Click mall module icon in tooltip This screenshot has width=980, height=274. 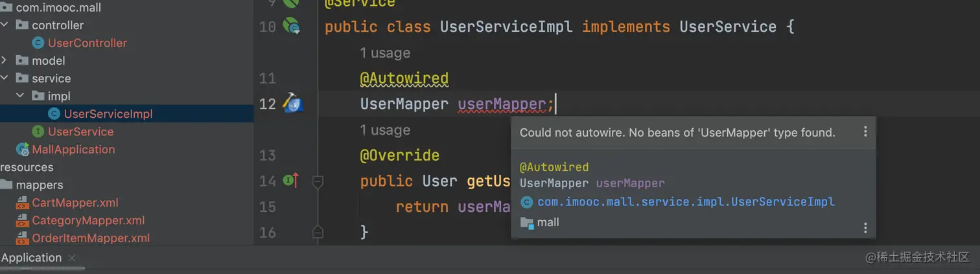click(x=526, y=223)
